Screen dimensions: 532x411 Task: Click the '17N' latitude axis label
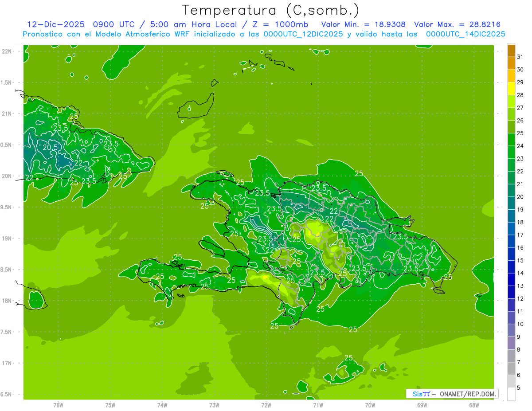[7, 363]
